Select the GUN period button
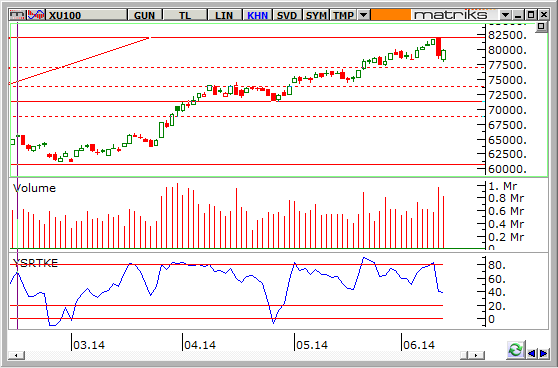The height and width of the screenshot is (368, 558). tap(144, 15)
